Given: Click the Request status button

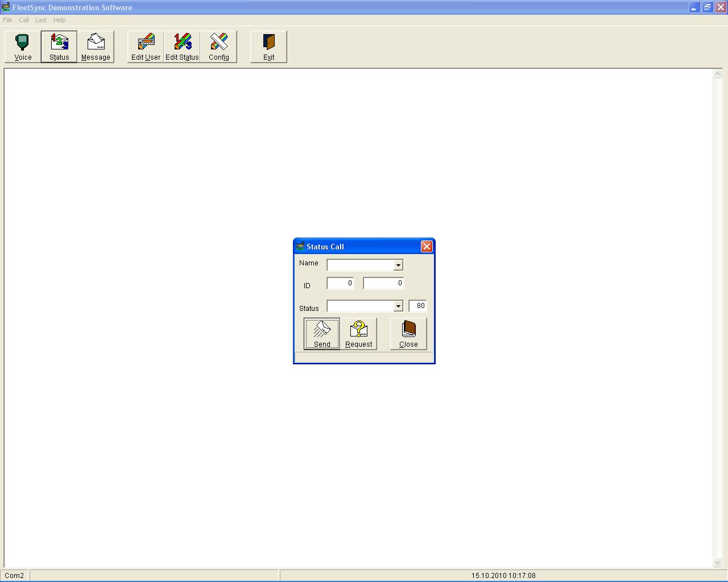Looking at the screenshot, I should point(358,334).
